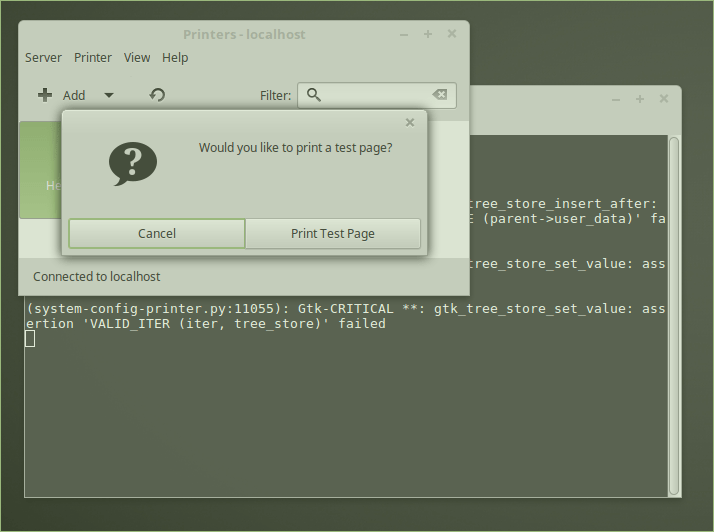This screenshot has height=532, width=714.
Task: Open the Printer menu
Action: pos(93,58)
